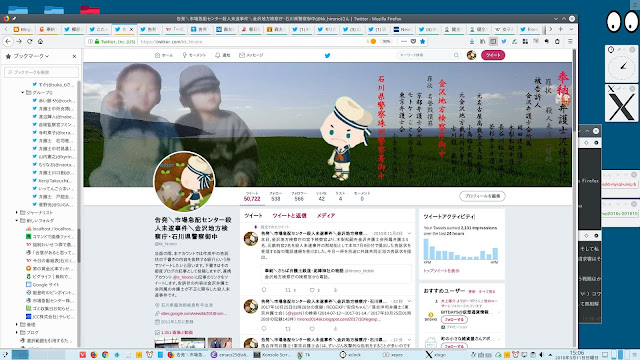View analytics icon of the second tweet
The width and height of the screenshot is (640, 360).
pos(336,329)
